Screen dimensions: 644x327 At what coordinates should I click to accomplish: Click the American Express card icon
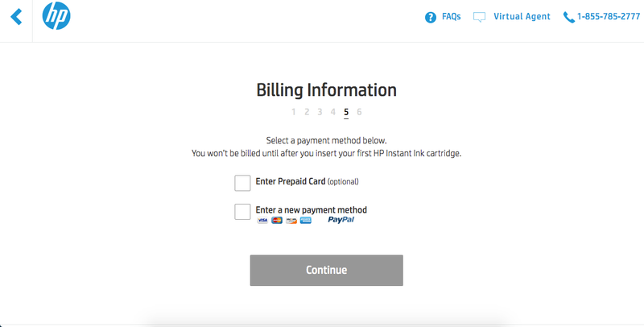[x=306, y=220]
